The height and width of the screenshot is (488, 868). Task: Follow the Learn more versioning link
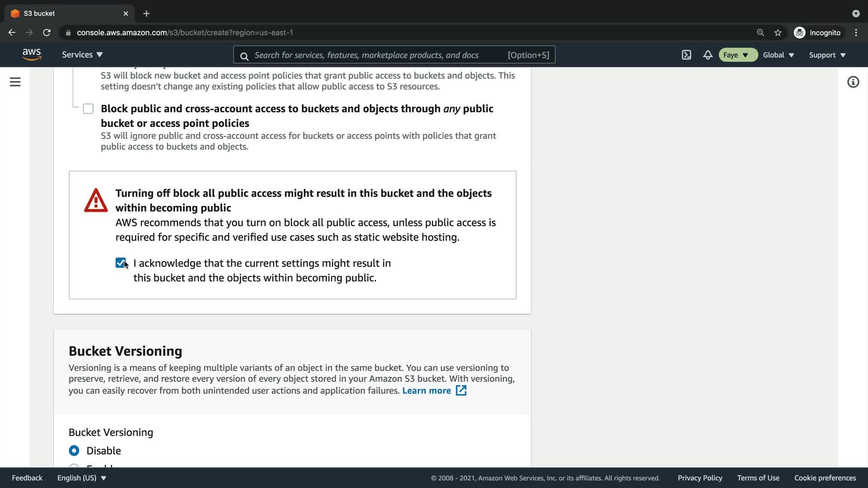[427, 390]
